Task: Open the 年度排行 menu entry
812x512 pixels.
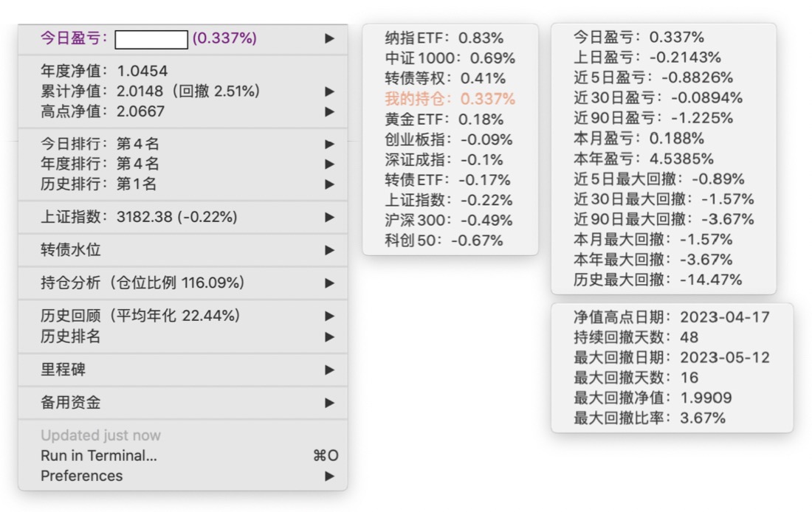Action: [100, 164]
